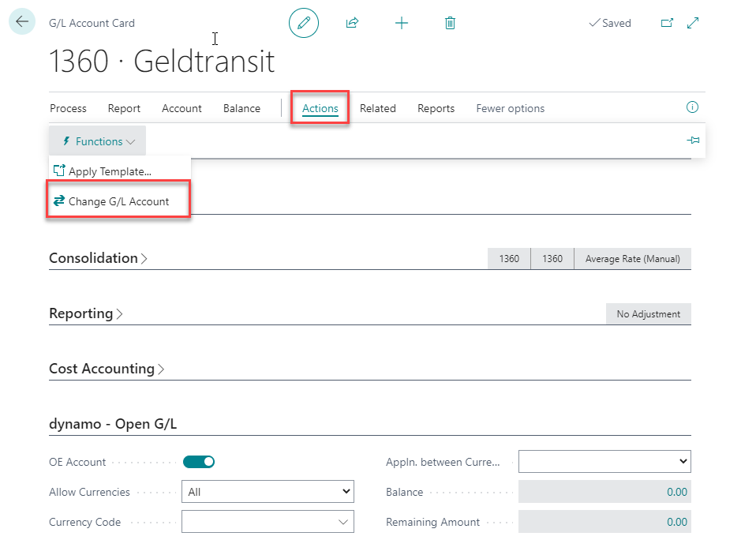
Task: Open the Related menu tab
Action: (x=377, y=108)
